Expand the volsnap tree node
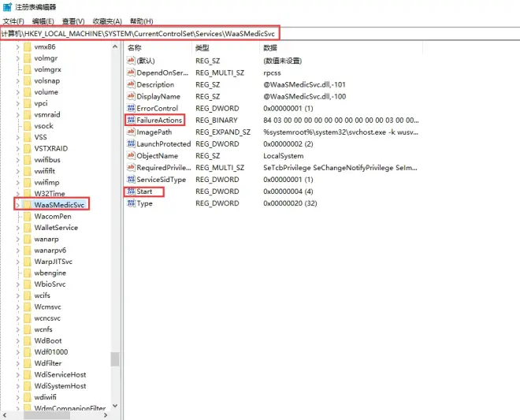 pos(17,80)
